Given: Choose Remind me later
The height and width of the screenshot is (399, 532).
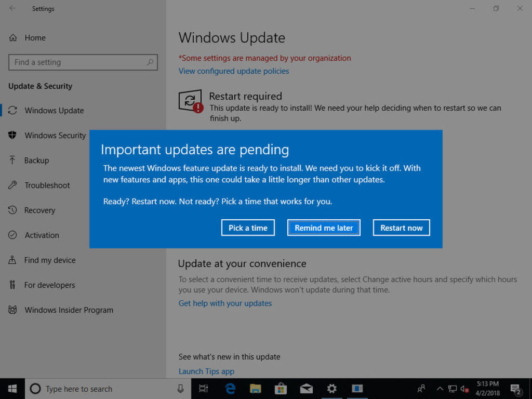Looking at the screenshot, I should (x=324, y=228).
